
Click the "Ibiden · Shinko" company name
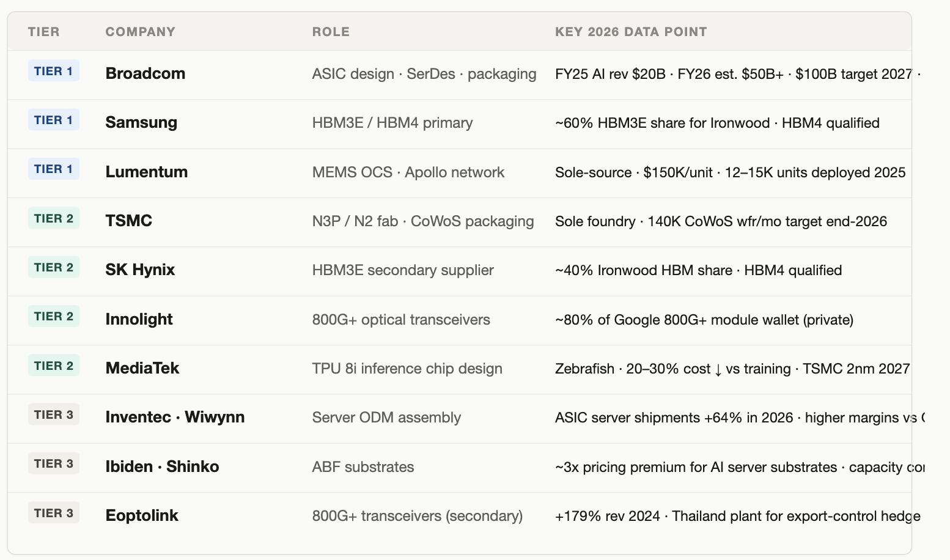(x=163, y=466)
